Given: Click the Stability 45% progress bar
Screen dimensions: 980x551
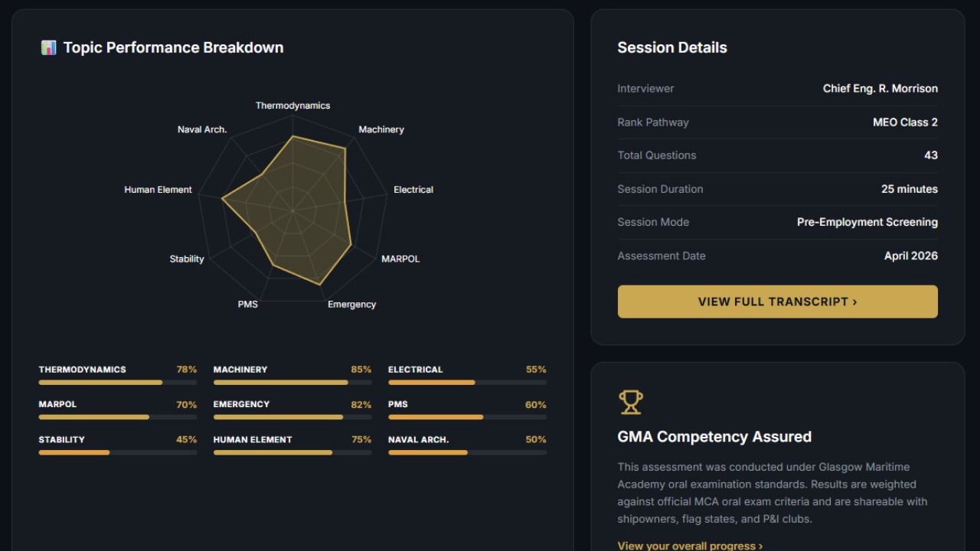Looking at the screenshot, I should [x=118, y=452].
